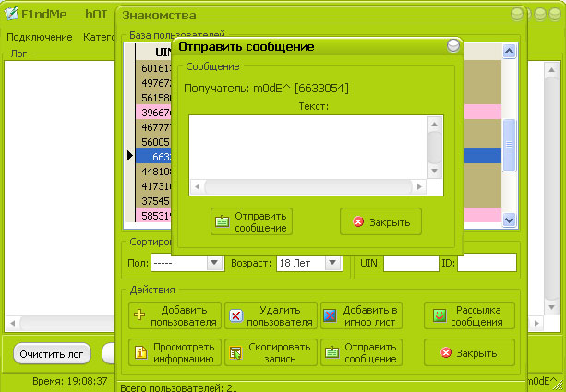This screenshot has width=566, height=392.
Task: Click the UIN search input field
Action: [x=410, y=264]
